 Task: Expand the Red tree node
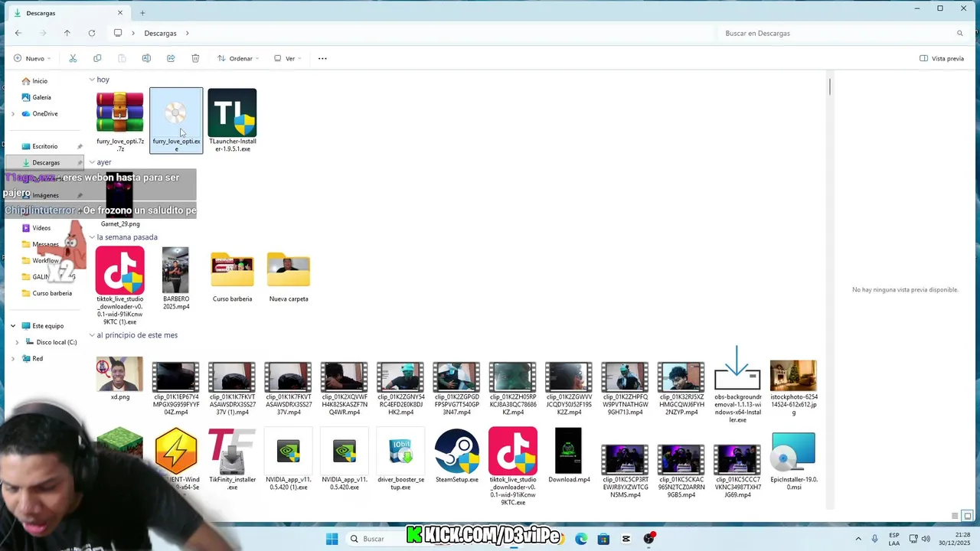tap(13, 358)
